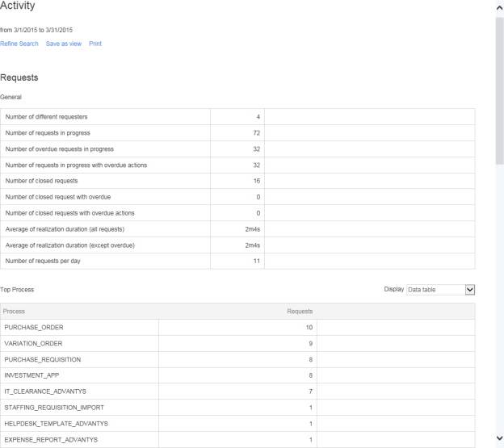504x448 pixels.
Task: Open the EXPENSE_REPORT_ADVANTYS requests count 1
Action: [x=310, y=439]
